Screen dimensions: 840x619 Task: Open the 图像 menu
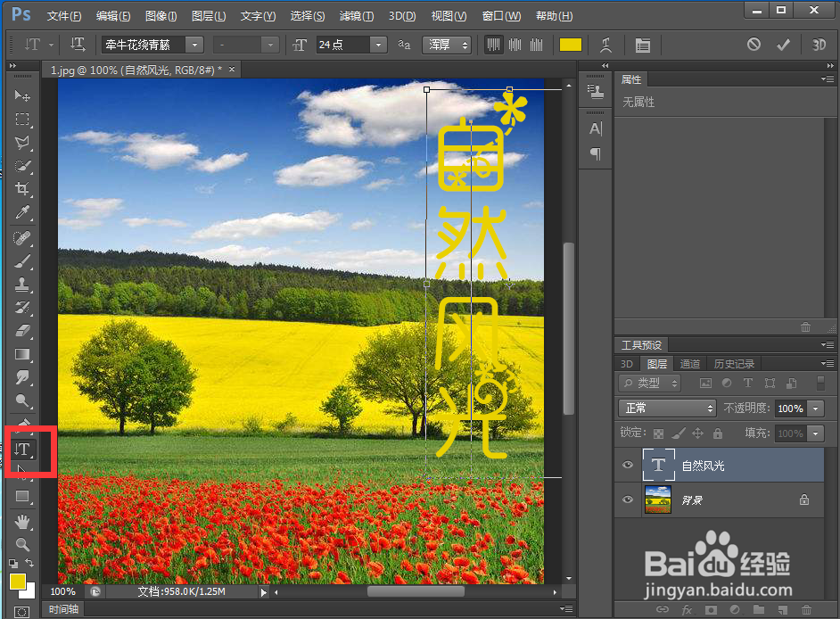coord(161,15)
